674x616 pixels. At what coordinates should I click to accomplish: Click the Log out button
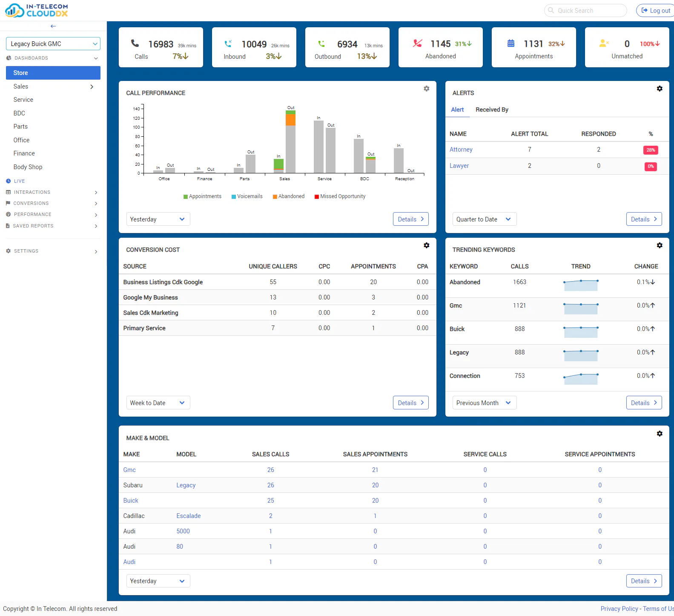(656, 10)
